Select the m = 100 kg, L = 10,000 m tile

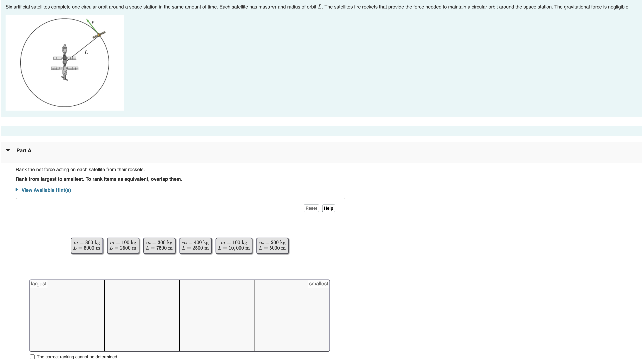coord(234,245)
